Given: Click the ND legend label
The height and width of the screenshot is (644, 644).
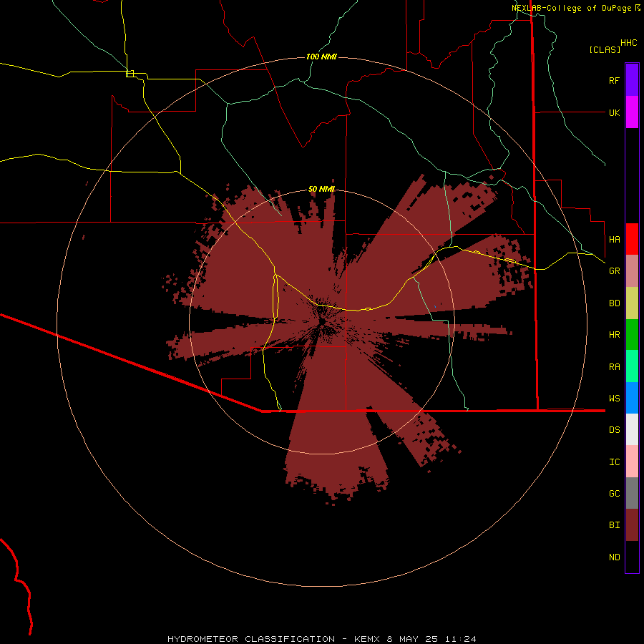Looking at the screenshot, I should pos(614,557).
